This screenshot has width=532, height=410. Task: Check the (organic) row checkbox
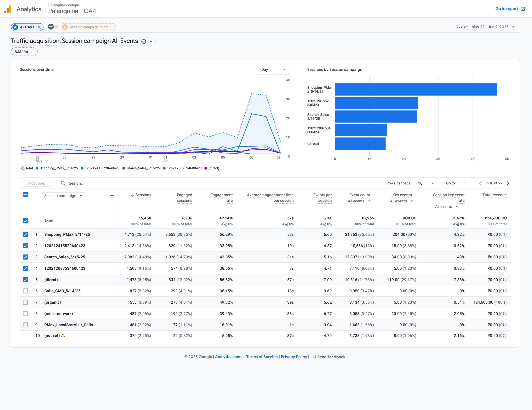tap(25, 302)
